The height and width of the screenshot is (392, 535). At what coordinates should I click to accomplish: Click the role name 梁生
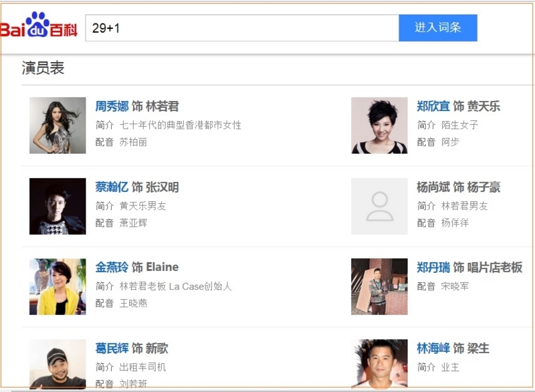pos(478,349)
